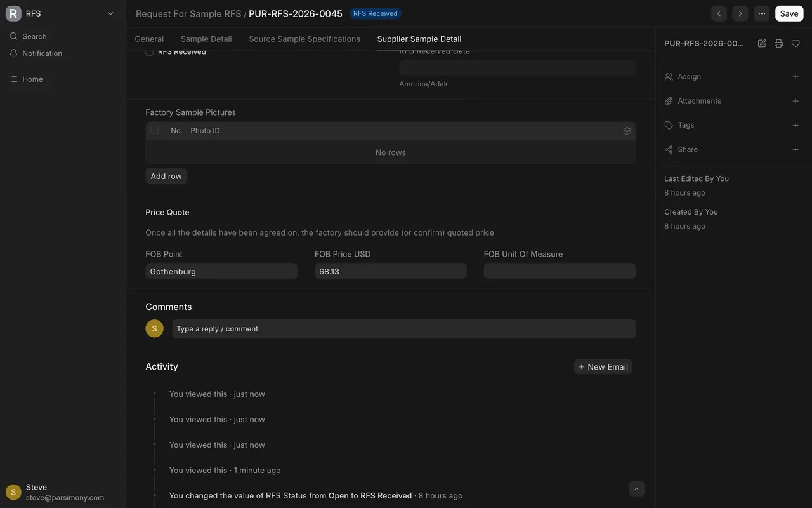Add an attachment with Attachments plus
This screenshot has width=812, height=508.
tap(796, 101)
